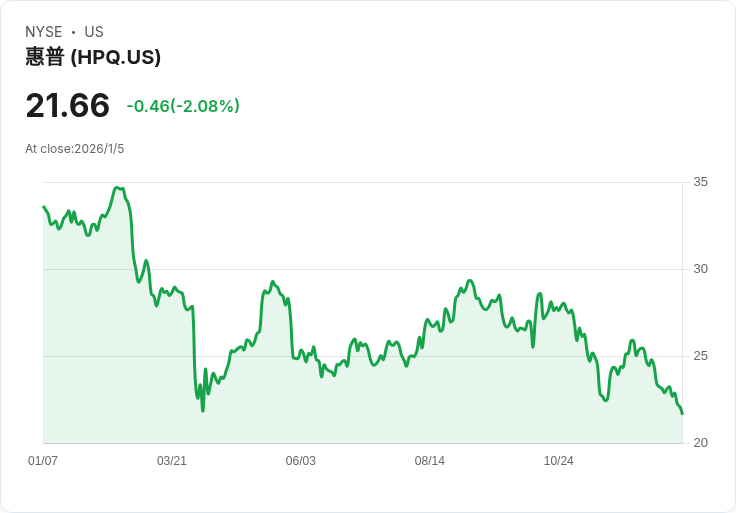This screenshot has width=736, height=513.
Task: Select the 06/03 date on the x-axis
Action: (301, 461)
